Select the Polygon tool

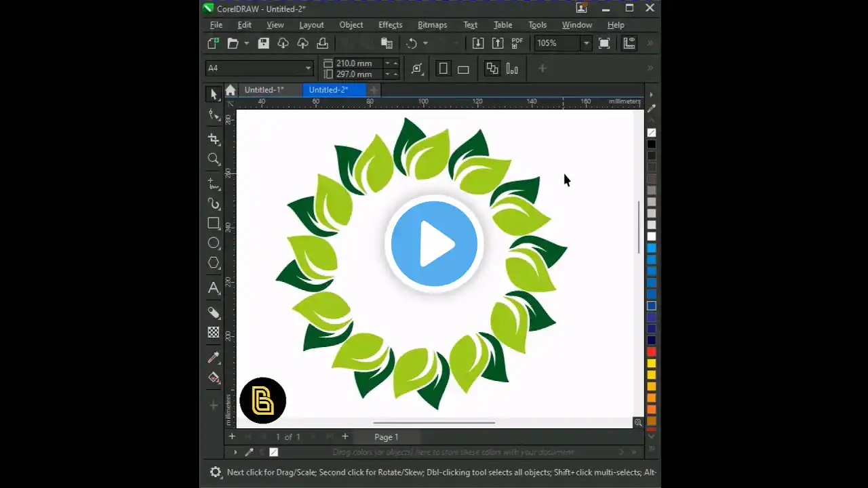[x=214, y=263]
